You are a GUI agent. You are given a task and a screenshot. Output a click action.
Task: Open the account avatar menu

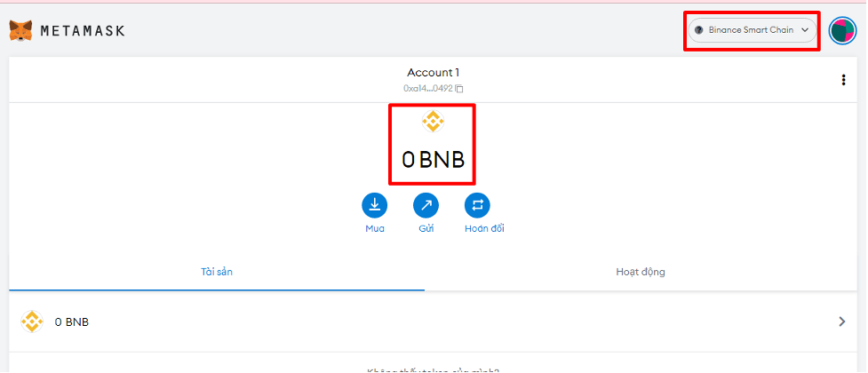click(842, 30)
